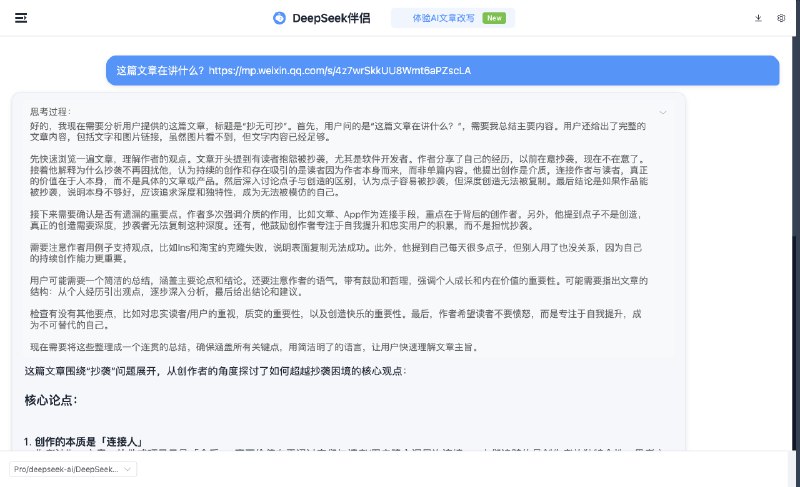This screenshot has width=800, height=487.
Task: Collapse the 思考过程 section chevron
Action: pyautogui.click(x=663, y=112)
